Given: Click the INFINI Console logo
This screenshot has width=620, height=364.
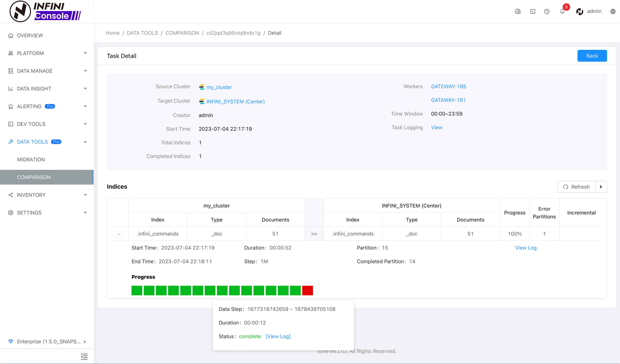Looking at the screenshot, I should (x=45, y=11).
